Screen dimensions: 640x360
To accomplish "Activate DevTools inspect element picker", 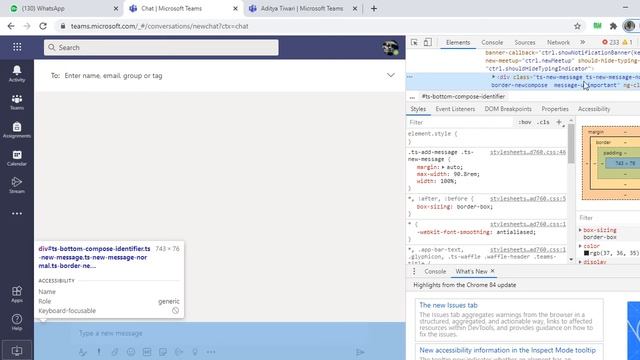I will point(414,42).
